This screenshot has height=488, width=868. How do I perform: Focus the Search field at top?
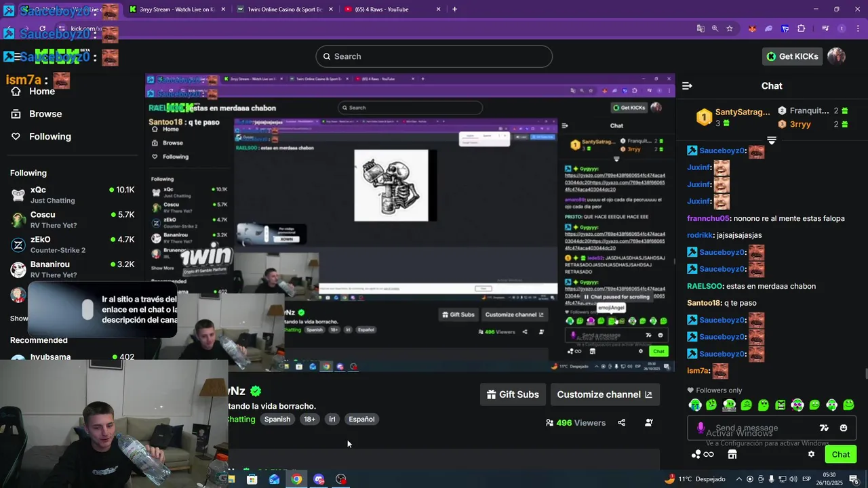[x=434, y=56]
